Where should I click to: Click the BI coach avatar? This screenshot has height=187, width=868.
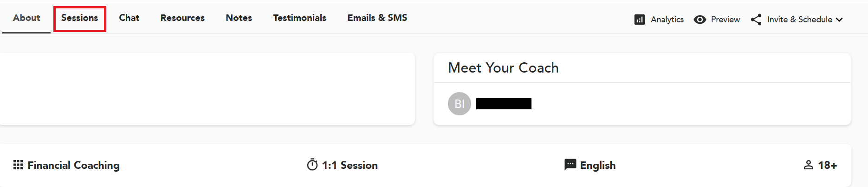click(459, 104)
